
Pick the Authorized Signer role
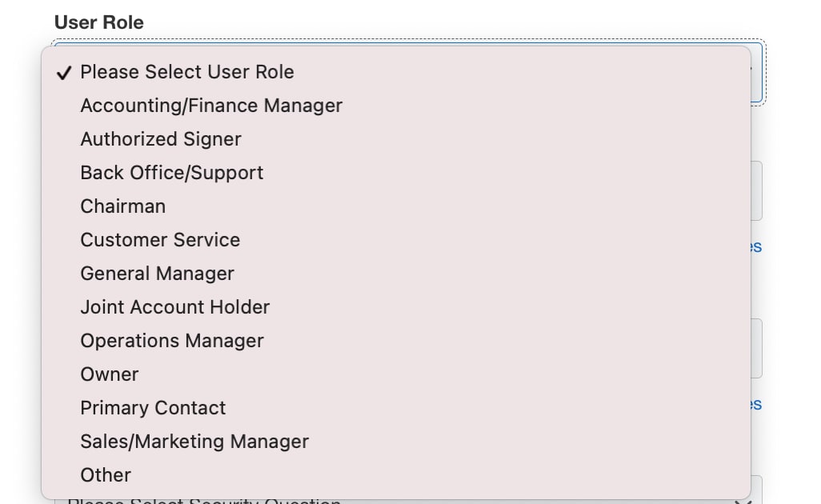pyautogui.click(x=161, y=139)
